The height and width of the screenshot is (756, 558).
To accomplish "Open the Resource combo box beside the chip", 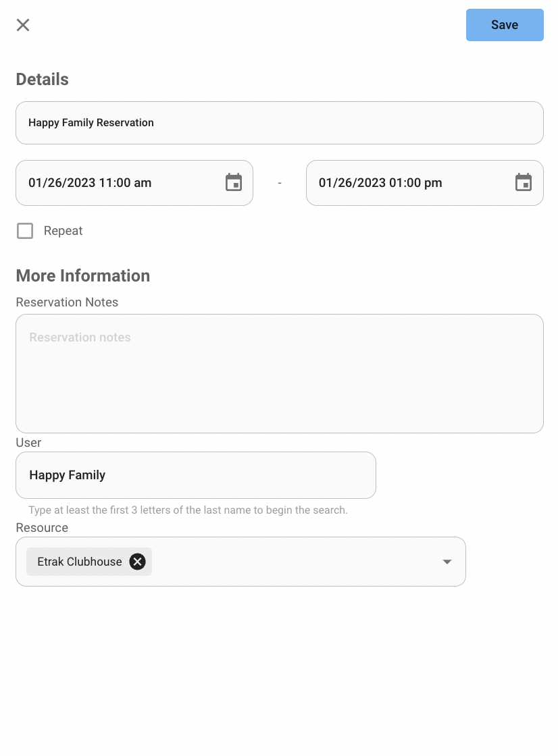I will click(x=295, y=562).
